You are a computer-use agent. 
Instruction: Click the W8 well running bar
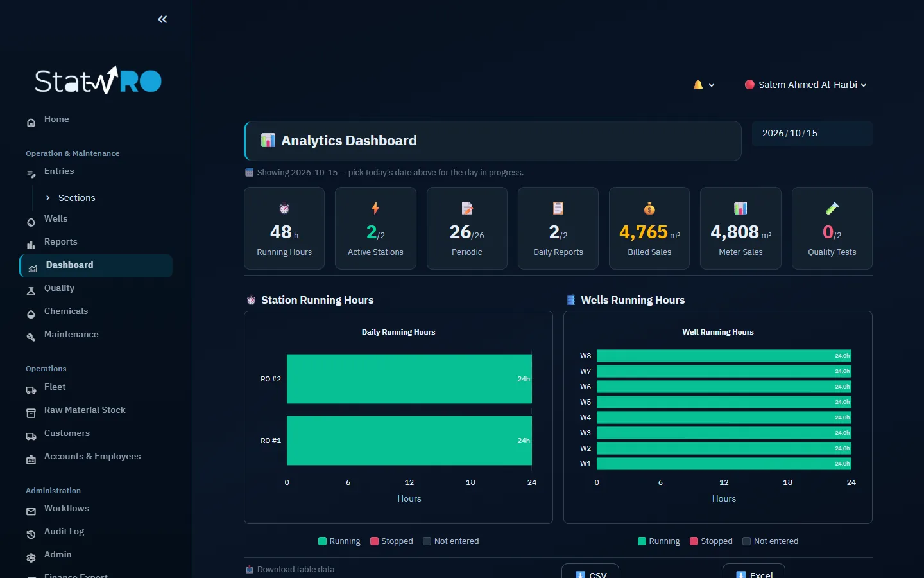724,356
